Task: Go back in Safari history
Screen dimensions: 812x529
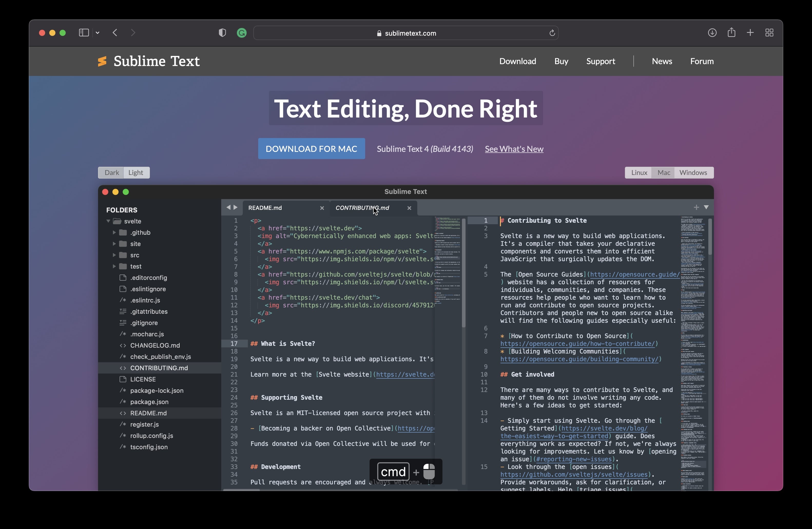Action: click(x=115, y=33)
